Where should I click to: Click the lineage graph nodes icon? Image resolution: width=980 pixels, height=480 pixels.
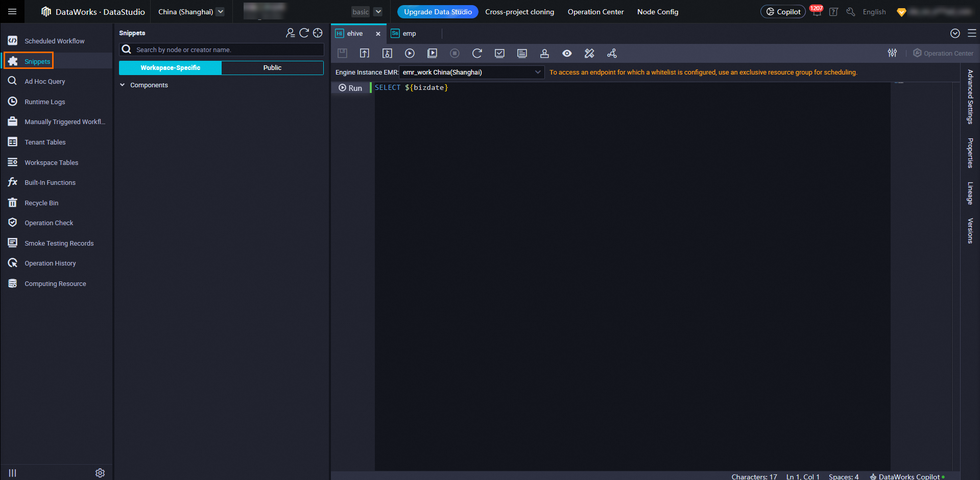click(x=612, y=53)
